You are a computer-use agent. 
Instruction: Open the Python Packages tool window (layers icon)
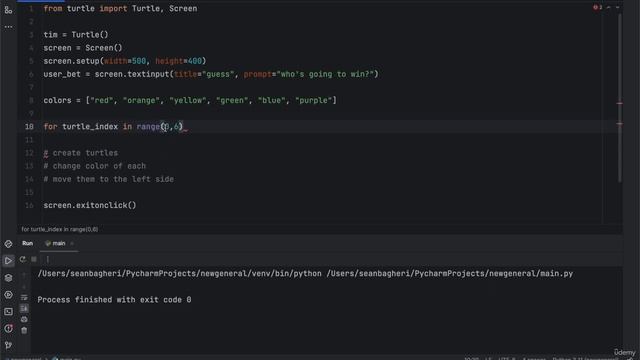[8, 278]
